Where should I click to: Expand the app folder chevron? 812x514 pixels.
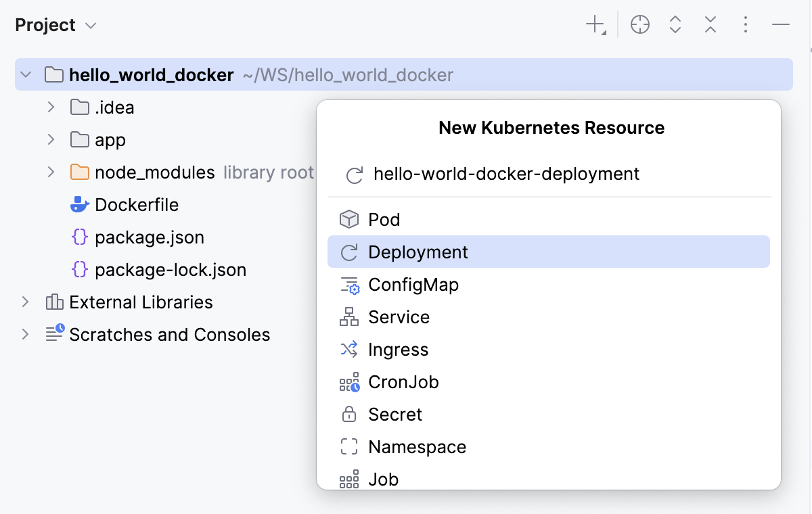click(51, 139)
